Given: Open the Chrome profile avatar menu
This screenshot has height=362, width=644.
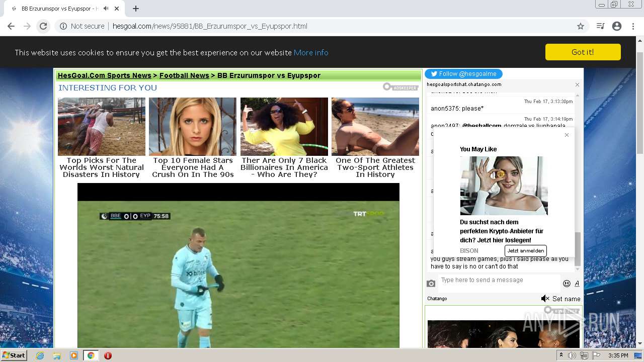Looking at the screenshot, I should pos(617,26).
